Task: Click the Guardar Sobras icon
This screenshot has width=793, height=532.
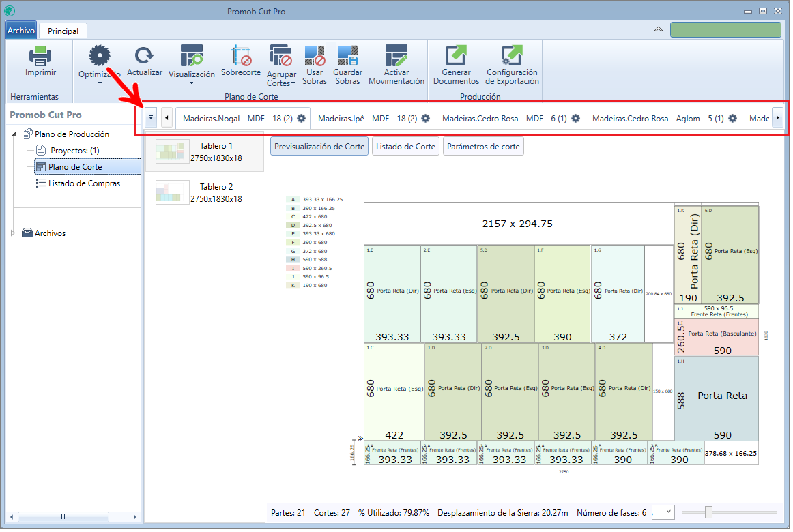Action: point(347,55)
